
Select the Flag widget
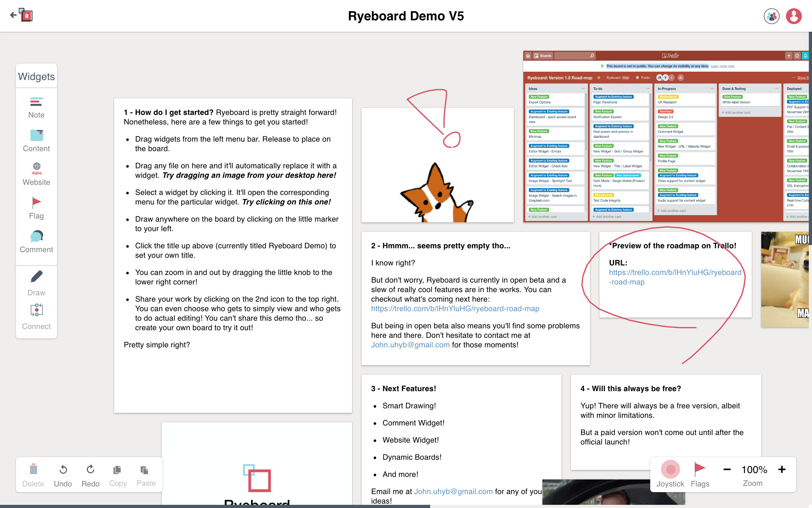(x=36, y=208)
